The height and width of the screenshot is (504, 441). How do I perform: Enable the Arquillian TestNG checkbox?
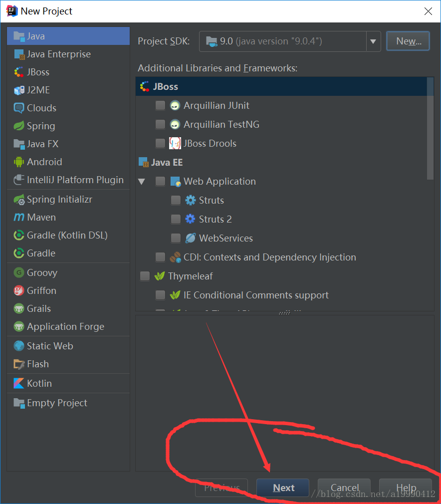point(160,124)
